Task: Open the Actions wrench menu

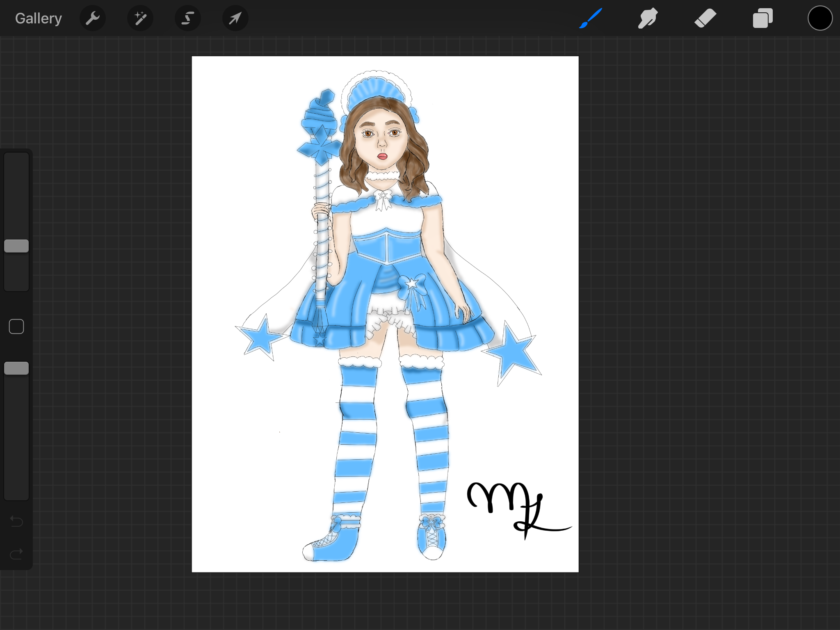Action: pos(93,18)
